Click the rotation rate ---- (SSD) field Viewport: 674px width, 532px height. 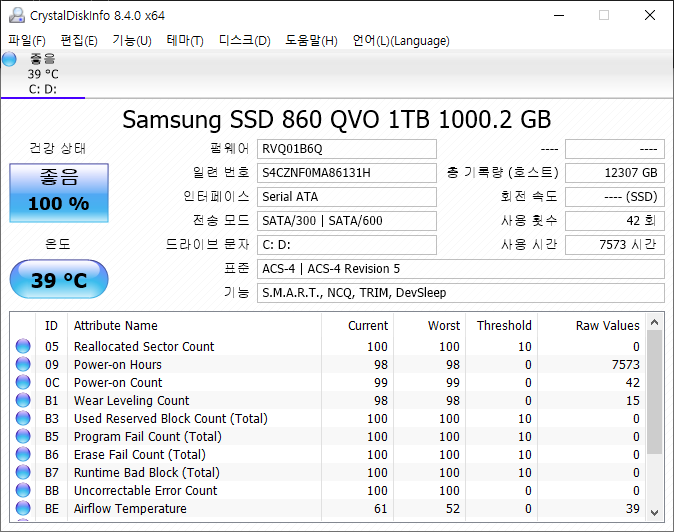pos(615,197)
